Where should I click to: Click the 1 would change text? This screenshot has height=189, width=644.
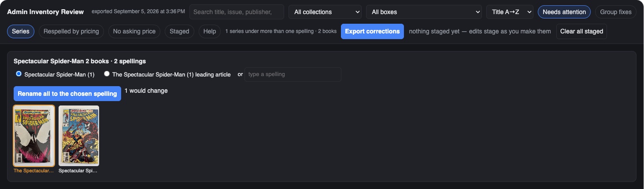tap(146, 91)
